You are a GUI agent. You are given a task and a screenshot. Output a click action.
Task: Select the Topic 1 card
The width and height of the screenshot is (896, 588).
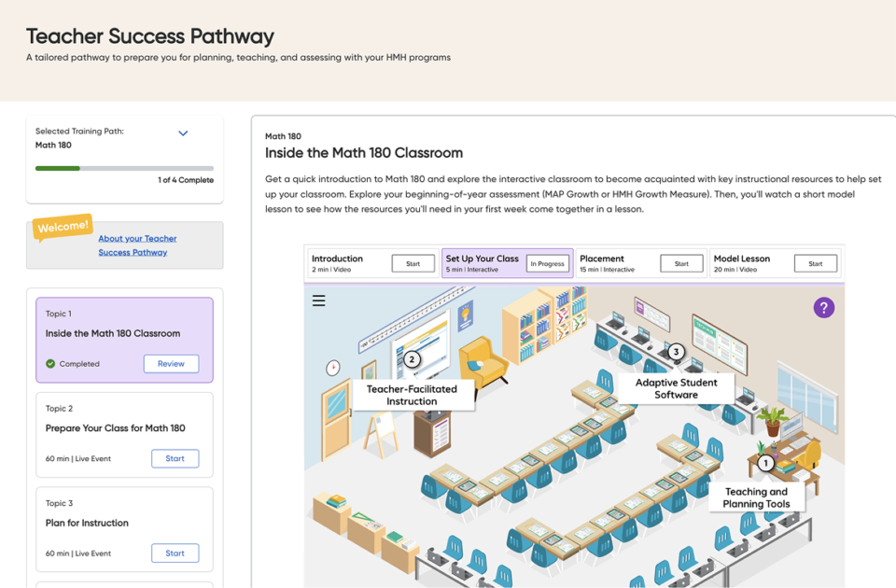pos(124,340)
